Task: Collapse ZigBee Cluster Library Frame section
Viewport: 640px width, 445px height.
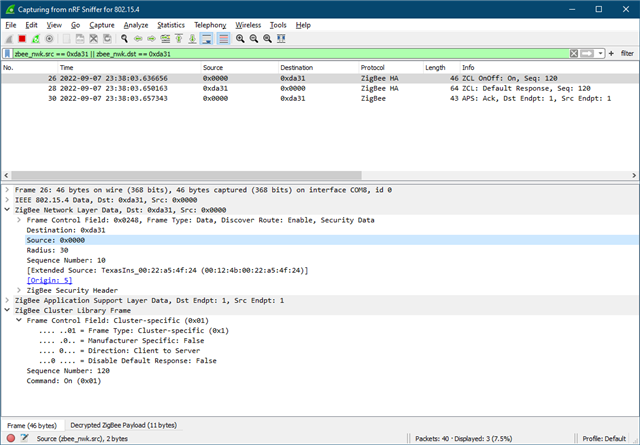Action: (x=7, y=310)
